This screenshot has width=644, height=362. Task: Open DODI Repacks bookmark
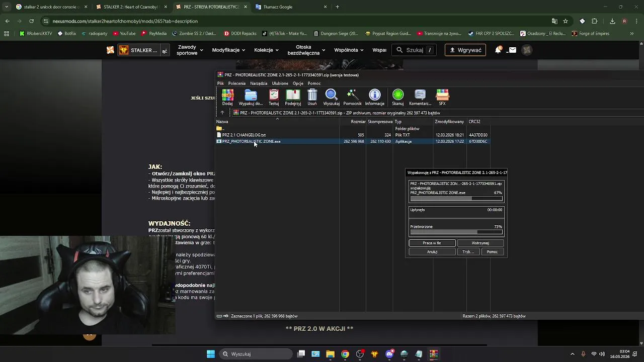click(240, 34)
